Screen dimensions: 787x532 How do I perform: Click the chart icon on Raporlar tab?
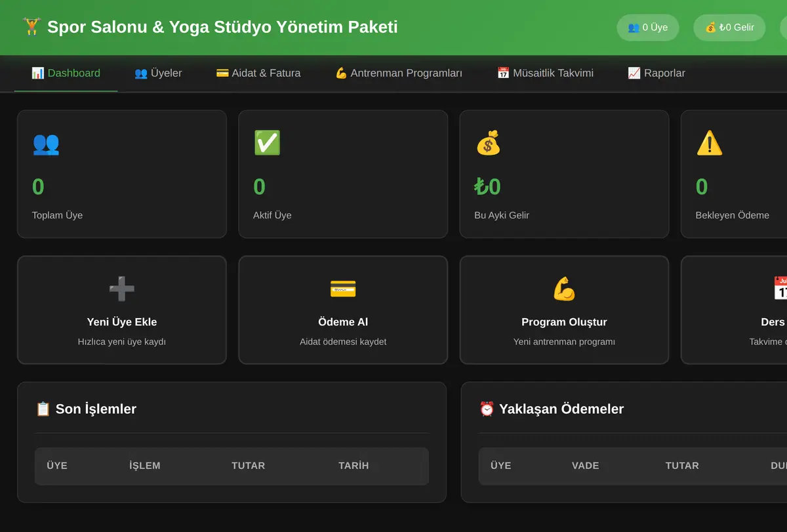[634, 73]
